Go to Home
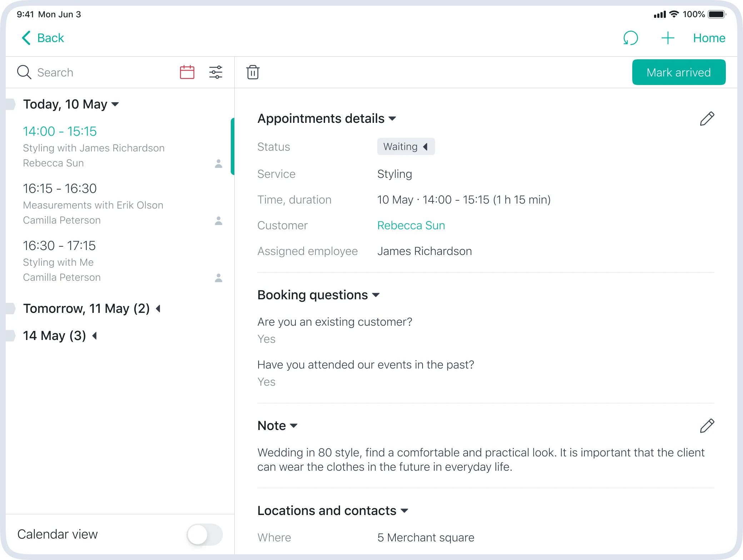Viewport: 743px width, 560px height. point(709,38)
